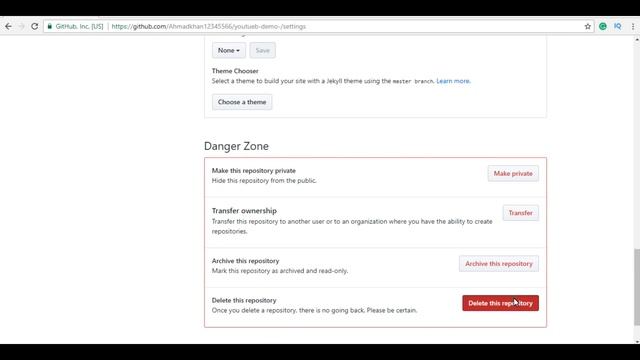Click the address bar URL field
The image size is (640, 360).
click(318, 26)
